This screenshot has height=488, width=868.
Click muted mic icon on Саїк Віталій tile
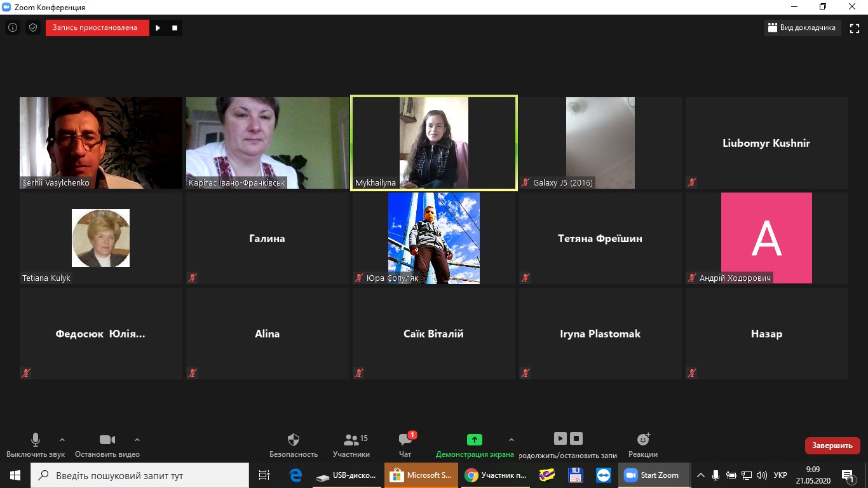click(x=359, y=373)
